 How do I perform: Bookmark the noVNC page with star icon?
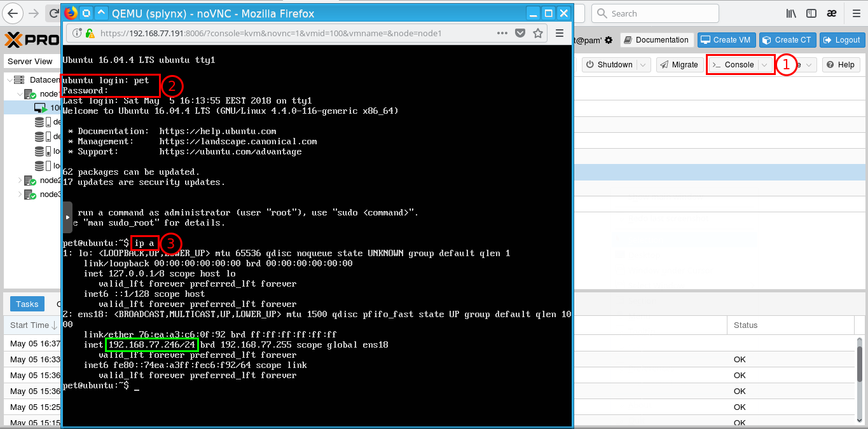(538, 33)
